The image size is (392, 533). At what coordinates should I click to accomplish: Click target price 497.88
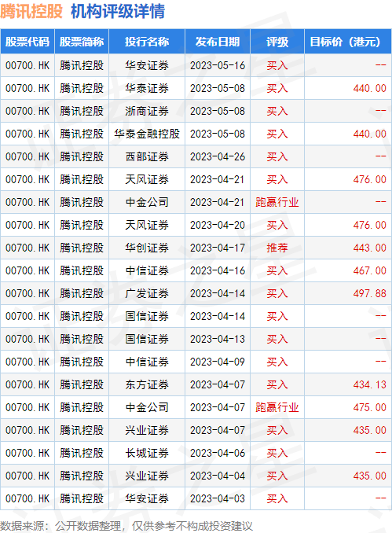(369, 293)
